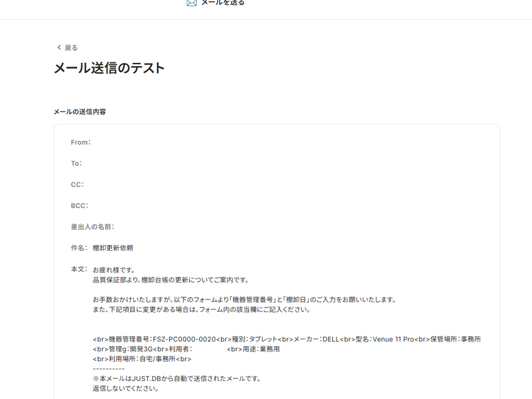
Task: Click the 利用場所:自宅/事務所 line
Action: (142, 359)
